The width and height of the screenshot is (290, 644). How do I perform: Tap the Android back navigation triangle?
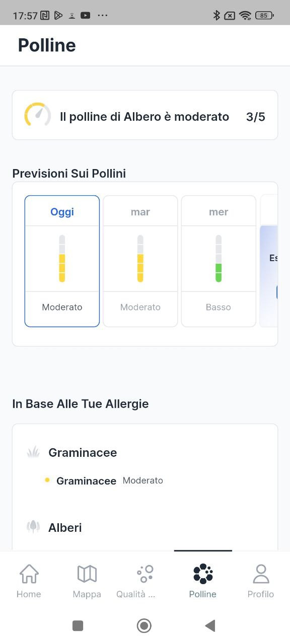pos(210,625)
